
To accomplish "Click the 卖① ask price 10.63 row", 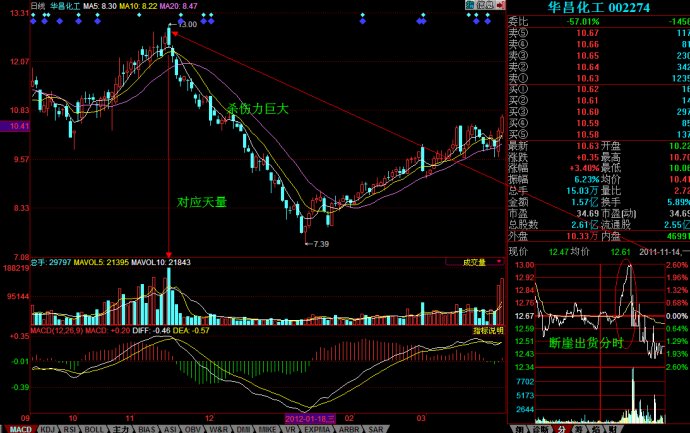I will click(x=598, y=78).
